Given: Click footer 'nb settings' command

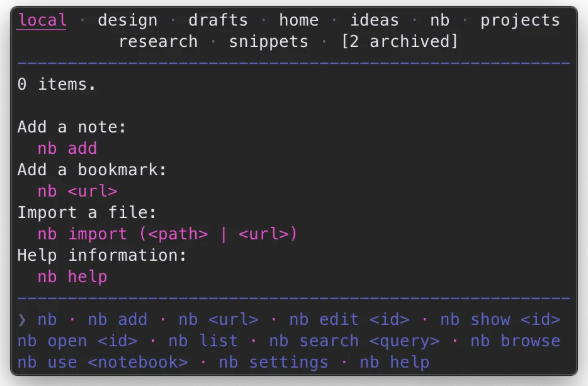Looking at the screenshot, I should [273, 363].
